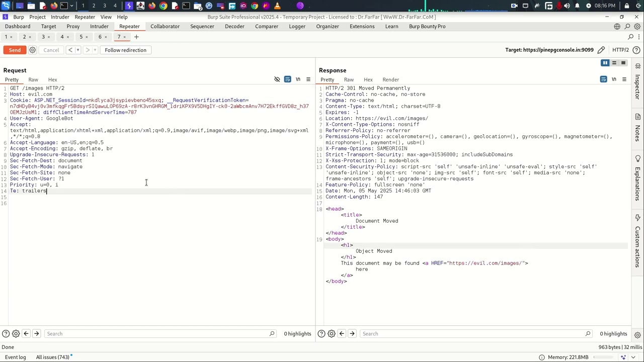Open Notes side panel
644x362 pixels.
pos(637,128)
